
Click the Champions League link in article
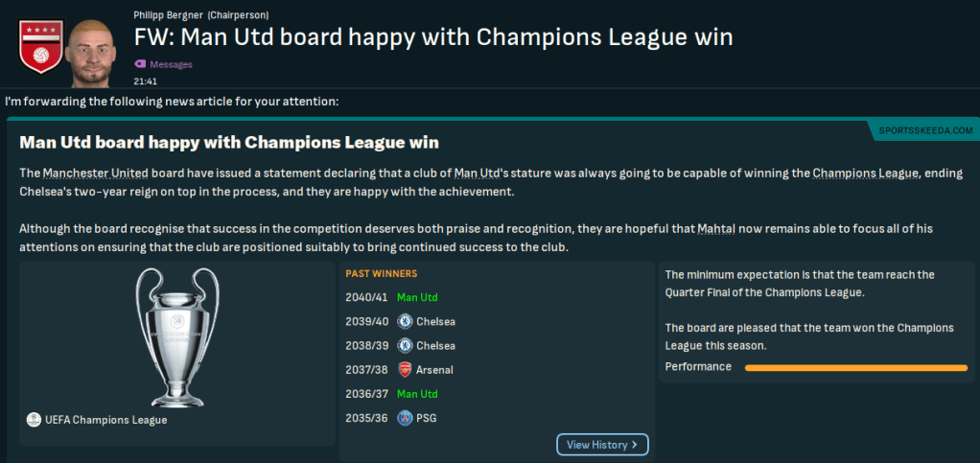click(x=865, y=174)
